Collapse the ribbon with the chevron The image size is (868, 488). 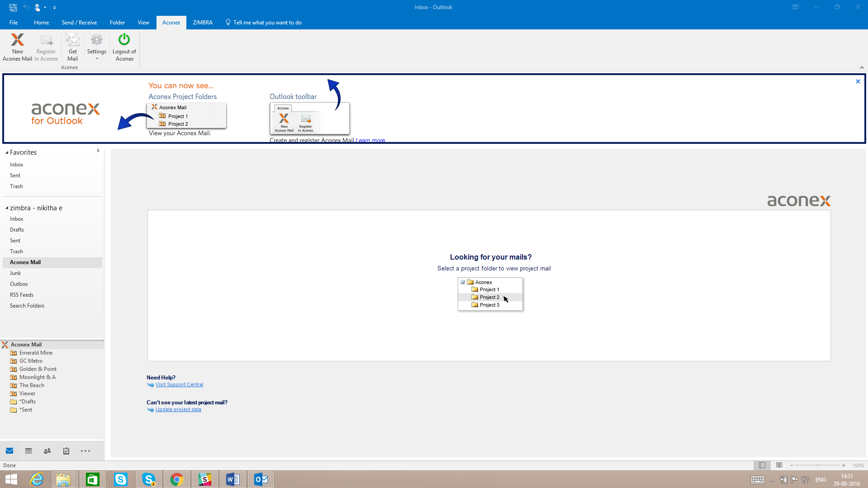click(x=862, y=67)
